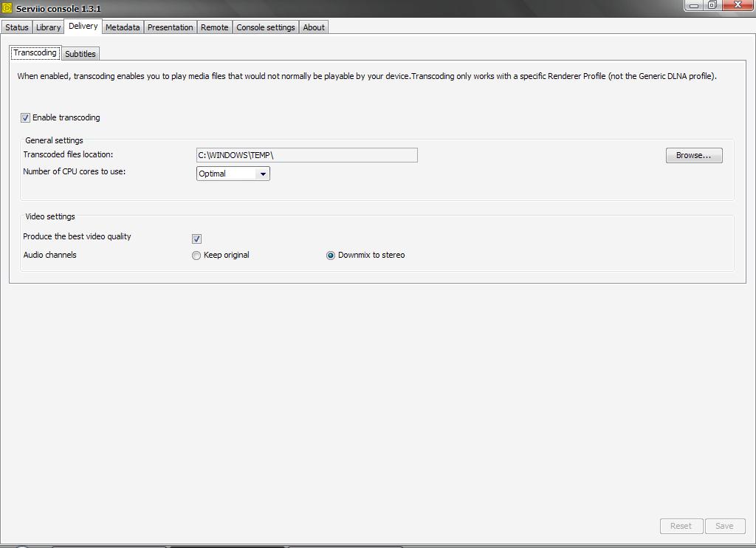
Task: Switch to the Status tab
Action: point(16,27)
